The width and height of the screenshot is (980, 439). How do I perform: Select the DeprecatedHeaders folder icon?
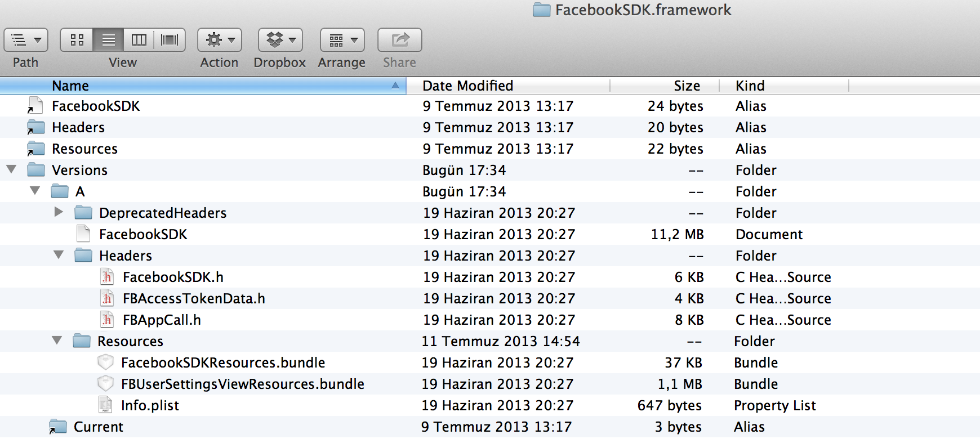[x=83, y=212]
